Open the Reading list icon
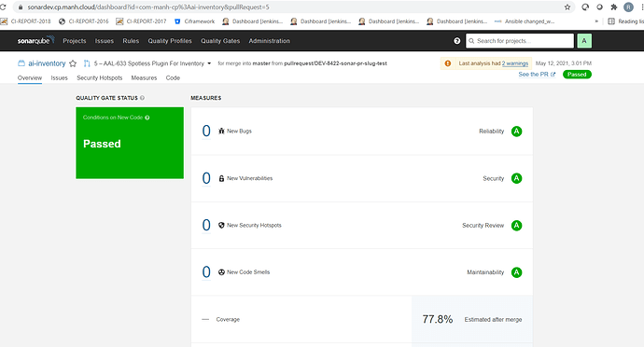644x347 pixels. [611, 21]
